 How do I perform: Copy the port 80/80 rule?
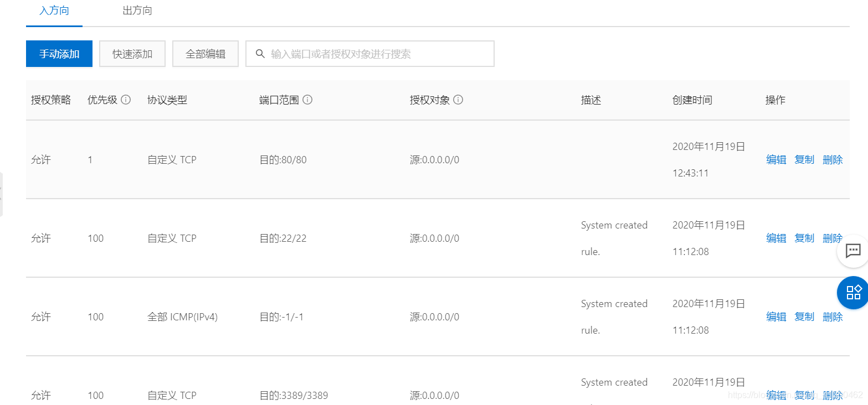[804, 160]
